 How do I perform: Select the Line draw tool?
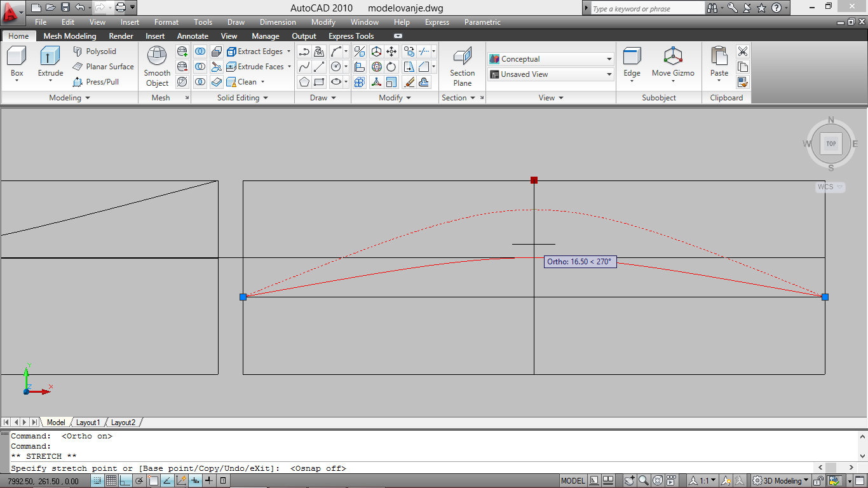320,67
